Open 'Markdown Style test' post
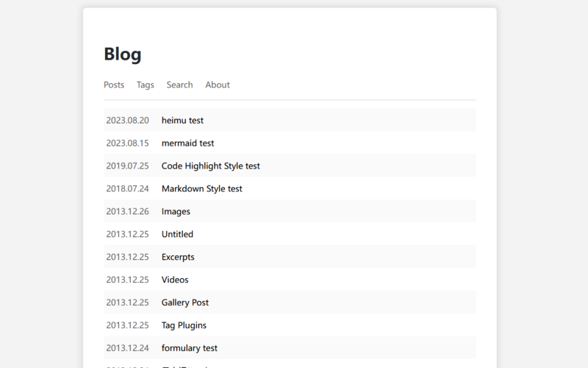This screenshot has width=588, height=368. (x=201, y=188)
